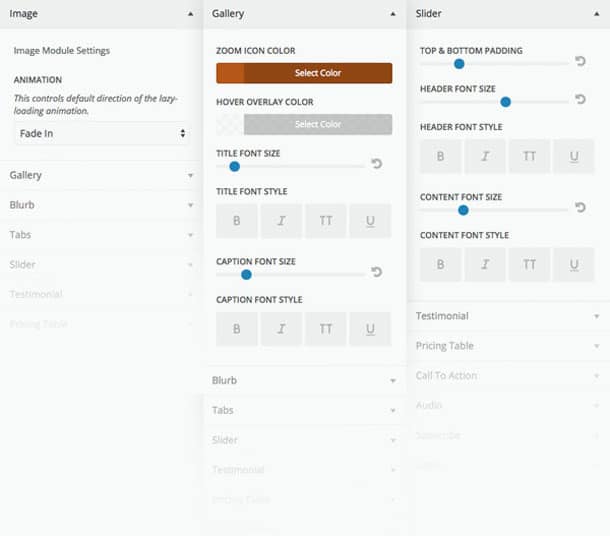Expand the Blurb section in left panel

100,205
